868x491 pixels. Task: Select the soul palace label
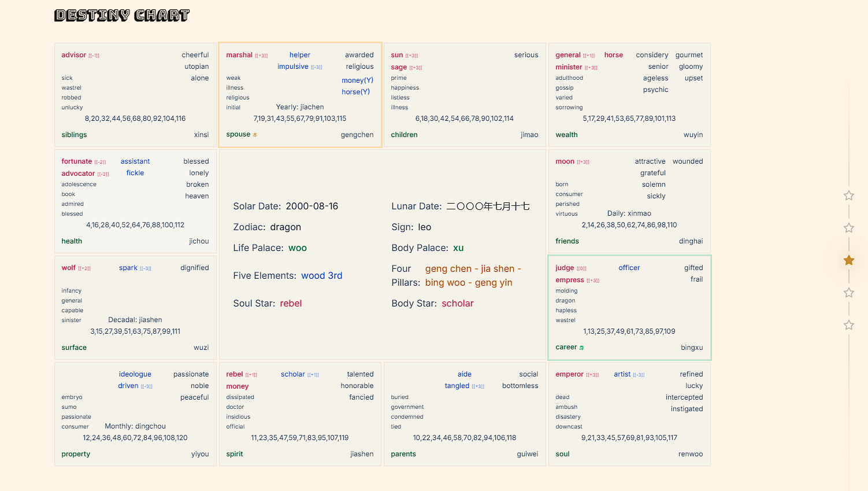point(562,454)
